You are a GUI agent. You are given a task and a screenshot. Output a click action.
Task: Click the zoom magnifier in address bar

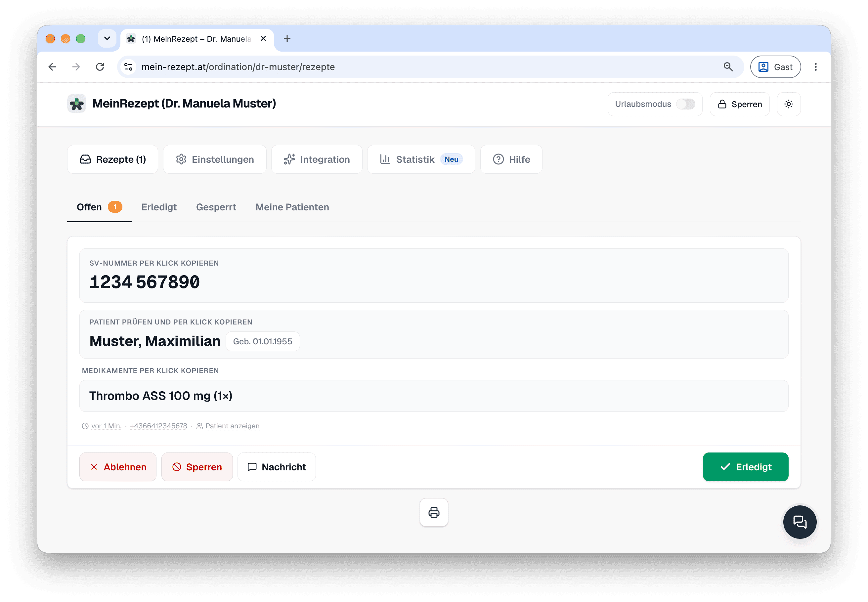(x=728, y=67)
